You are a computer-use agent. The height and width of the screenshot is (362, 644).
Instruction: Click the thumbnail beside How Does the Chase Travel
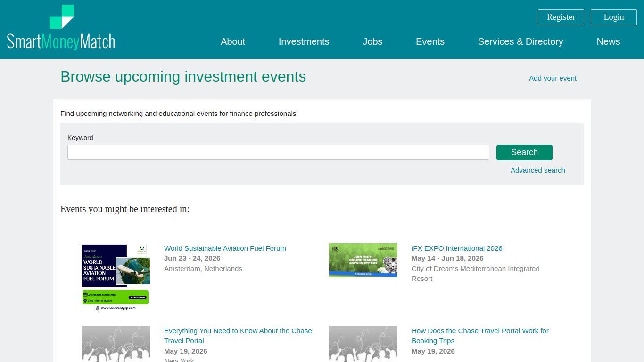[x=363, y=344]
